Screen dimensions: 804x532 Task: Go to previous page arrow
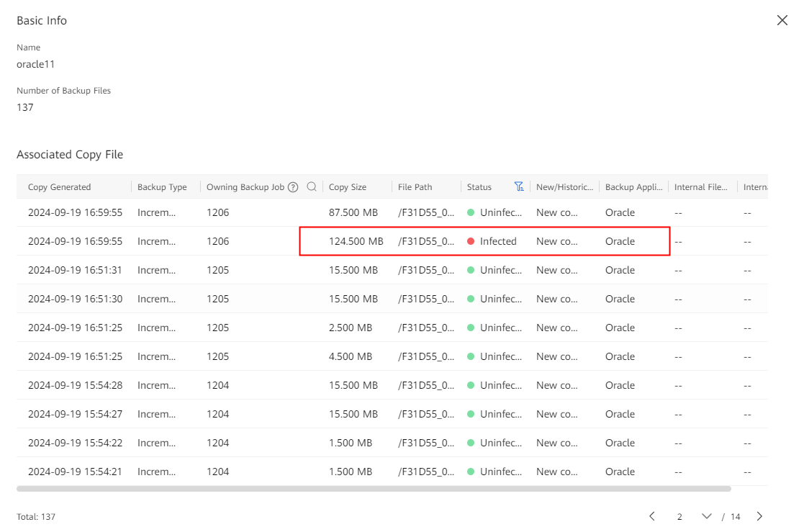[x=652, y=516]
